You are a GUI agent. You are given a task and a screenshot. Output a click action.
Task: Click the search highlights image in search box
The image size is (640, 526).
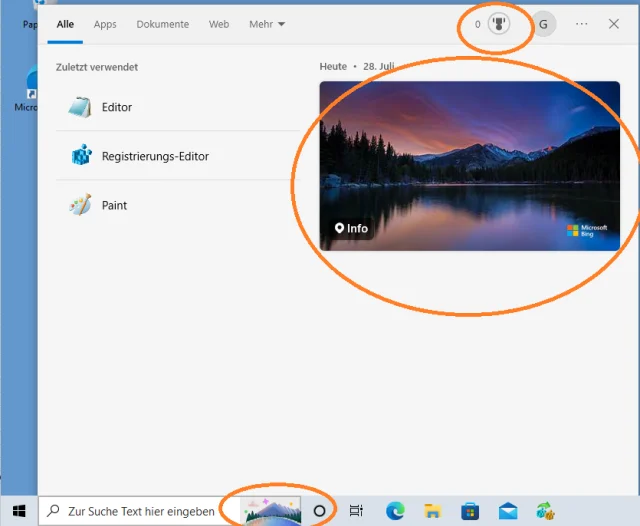click(x=271, y=510)
